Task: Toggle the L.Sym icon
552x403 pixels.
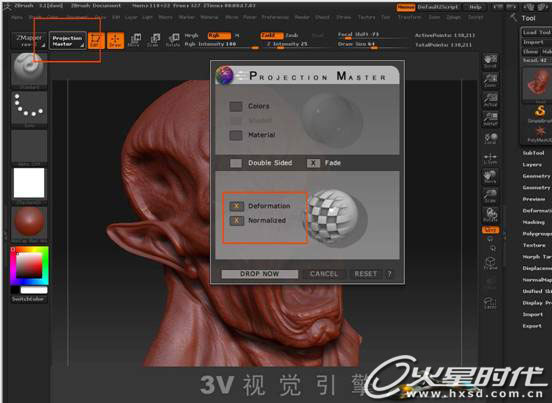Action: point(490,158)
